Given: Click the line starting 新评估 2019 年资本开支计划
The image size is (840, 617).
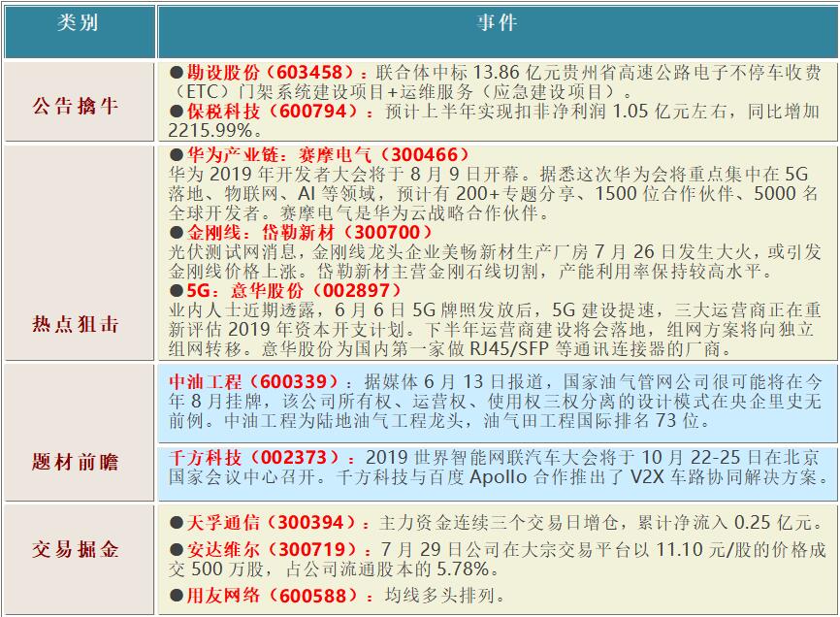Looking at the screenshot, I should 491,329.
